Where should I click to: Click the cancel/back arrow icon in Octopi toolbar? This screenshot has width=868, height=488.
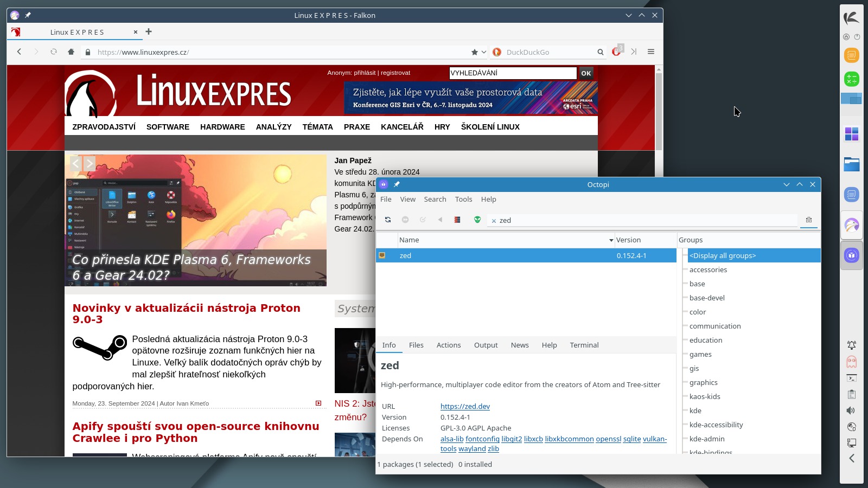coord(440,220)
